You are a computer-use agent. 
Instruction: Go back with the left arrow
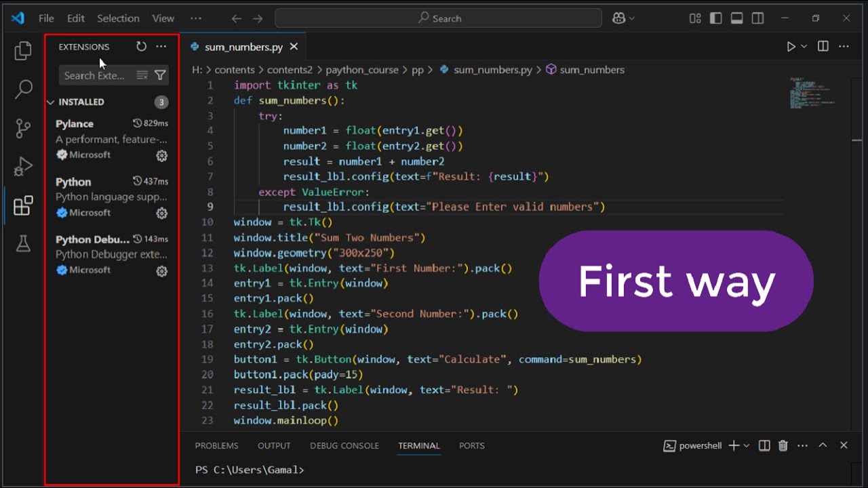click(x=237, y=18)
